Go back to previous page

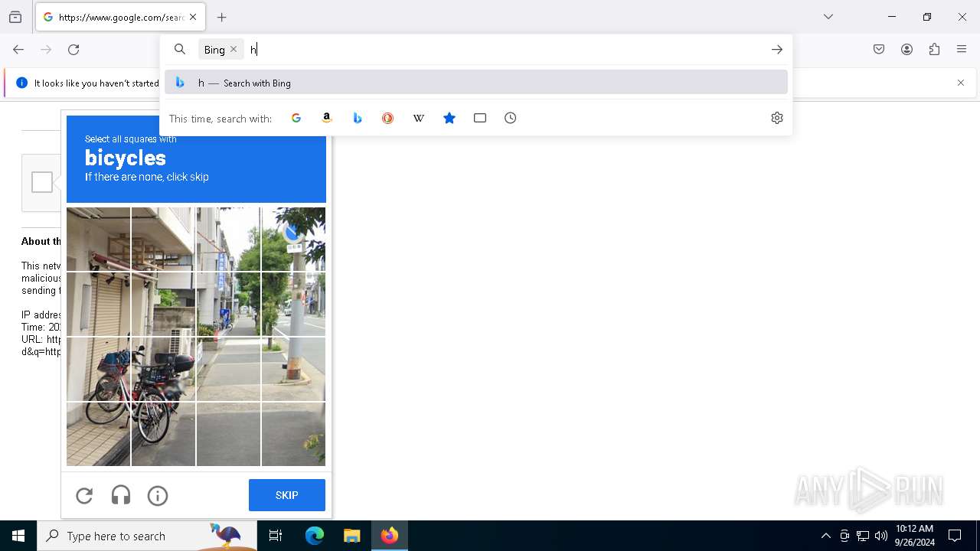pyautogui.click(x=18, y=50)
